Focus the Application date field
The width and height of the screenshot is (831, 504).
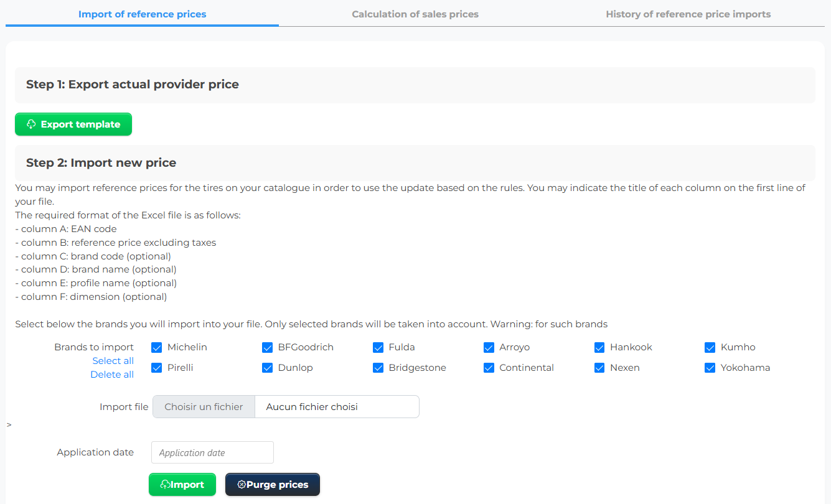click(212, 452)
